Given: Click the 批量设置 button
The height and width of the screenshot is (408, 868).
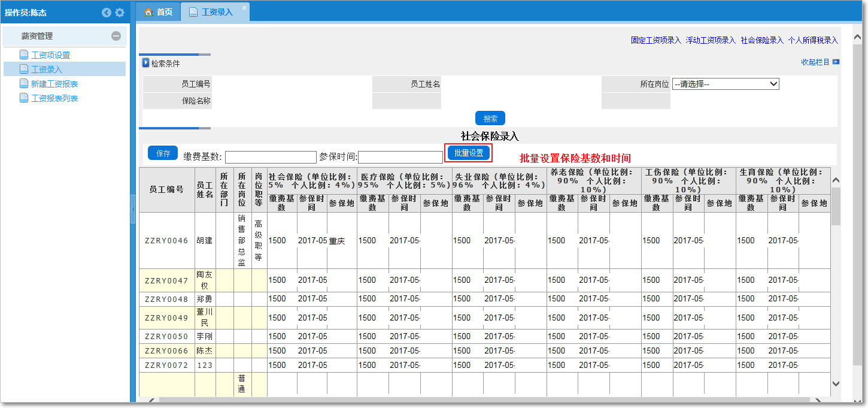Looking at the screenshot, I should click(x=469, y=153).
